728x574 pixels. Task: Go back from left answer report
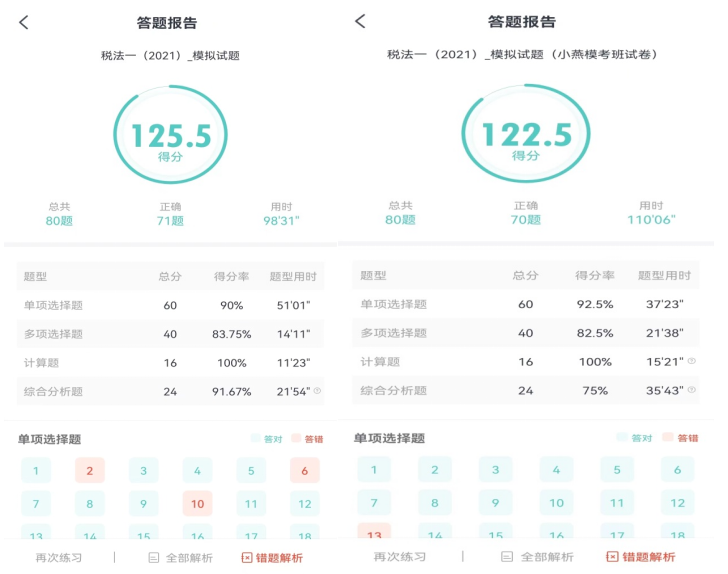[x=24, y=22]
